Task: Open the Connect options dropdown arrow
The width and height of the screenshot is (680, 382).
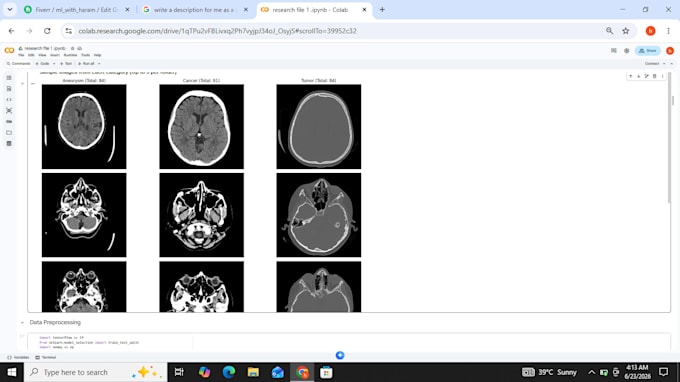Action: coord(664,64)
